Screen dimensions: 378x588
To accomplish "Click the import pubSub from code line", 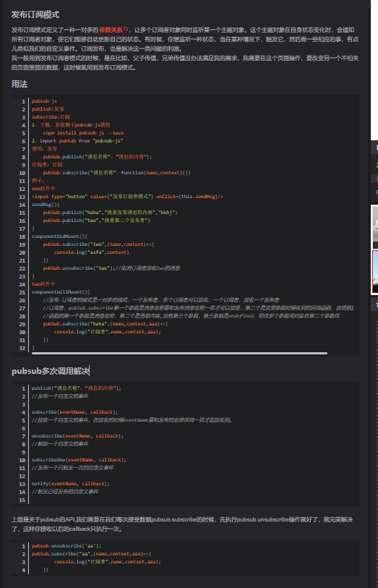I will coord(77,141).
